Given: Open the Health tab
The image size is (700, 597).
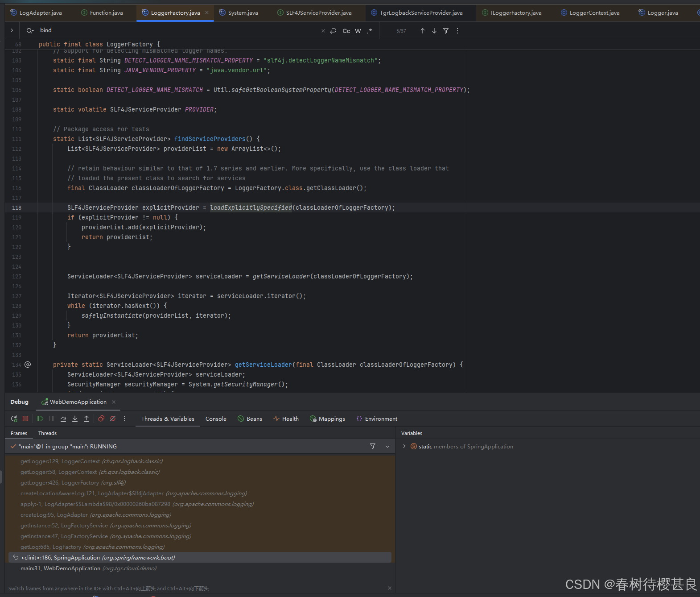Looking at the screenshot, I should pyautogui.click(x=286, y=419).
